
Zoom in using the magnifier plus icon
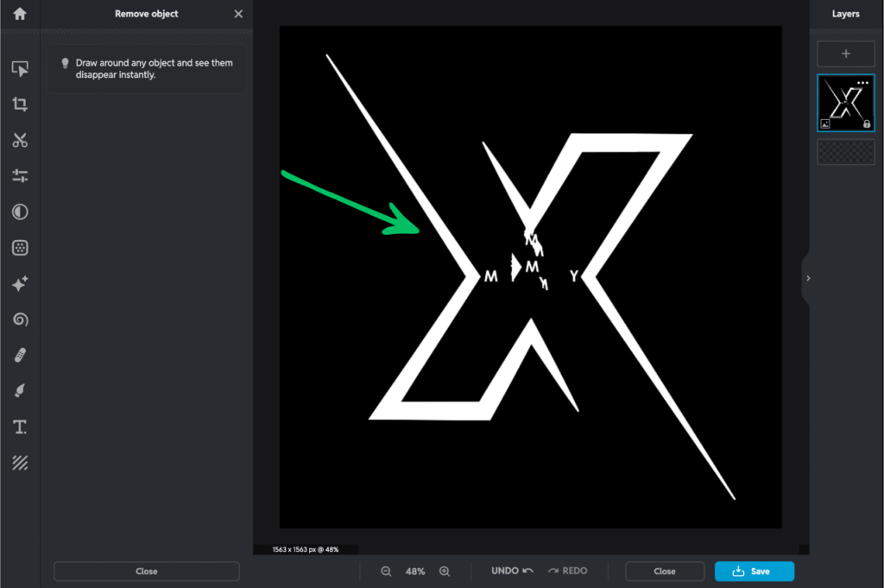point(445,571)
